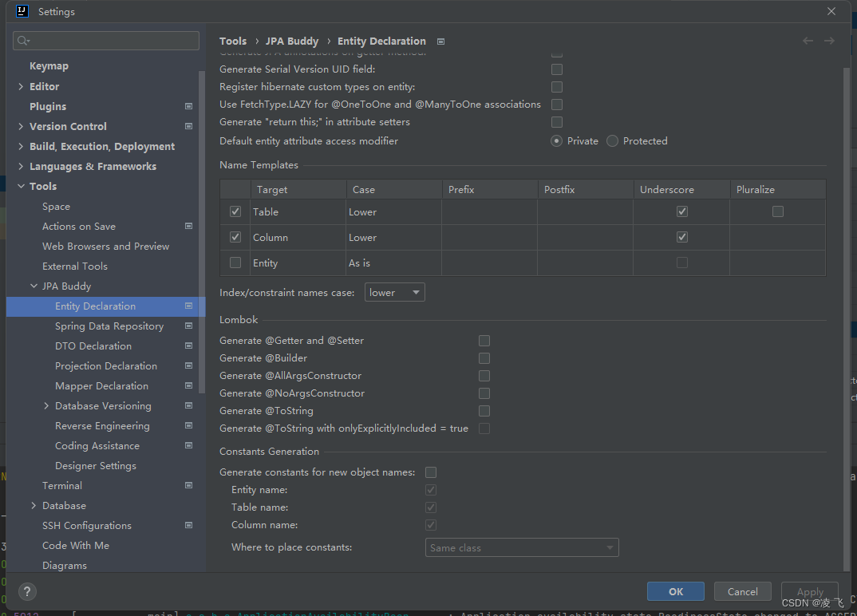
Task: Collapse the Tools tree node
Action: 21,186
